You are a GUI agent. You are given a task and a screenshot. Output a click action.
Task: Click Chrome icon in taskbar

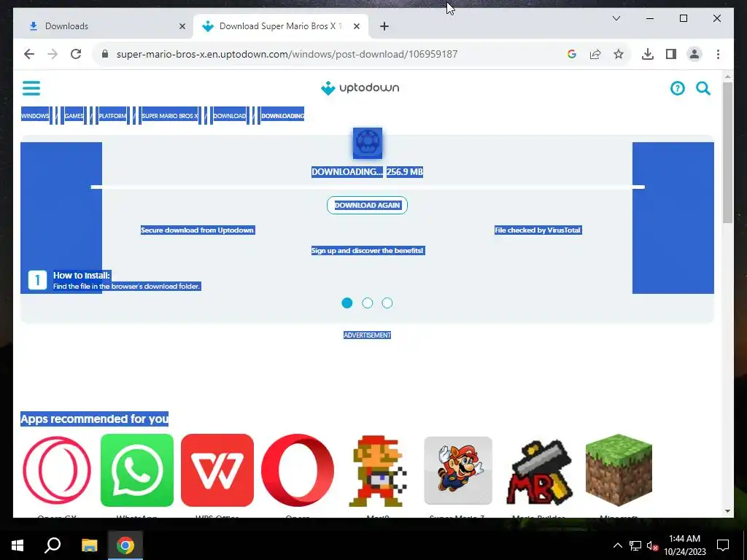point(125,545)
